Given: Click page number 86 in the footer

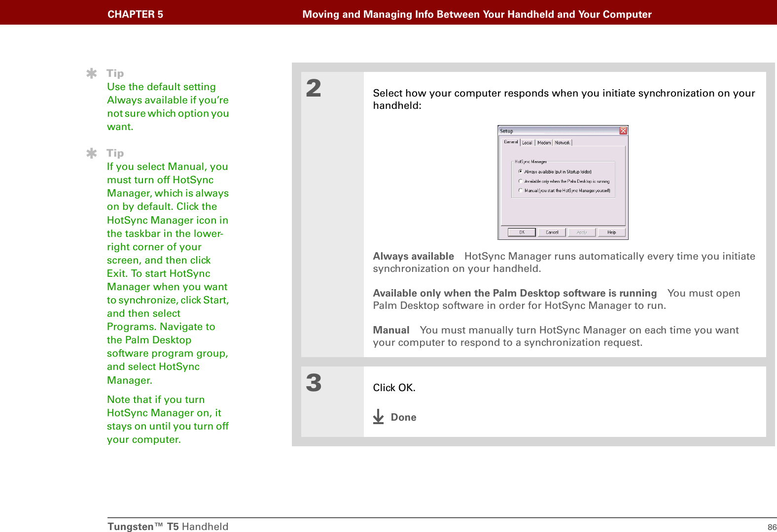Looking at the screenshot, I should click(x=772, y=527).
